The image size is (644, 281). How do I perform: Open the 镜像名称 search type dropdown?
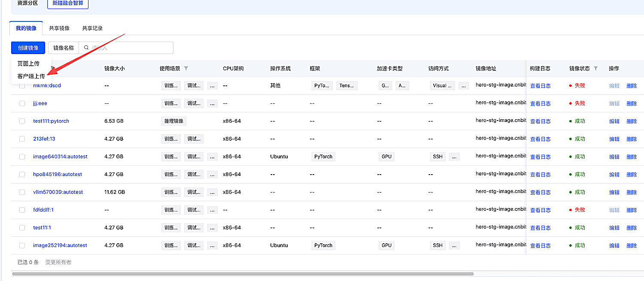(64, 48)
